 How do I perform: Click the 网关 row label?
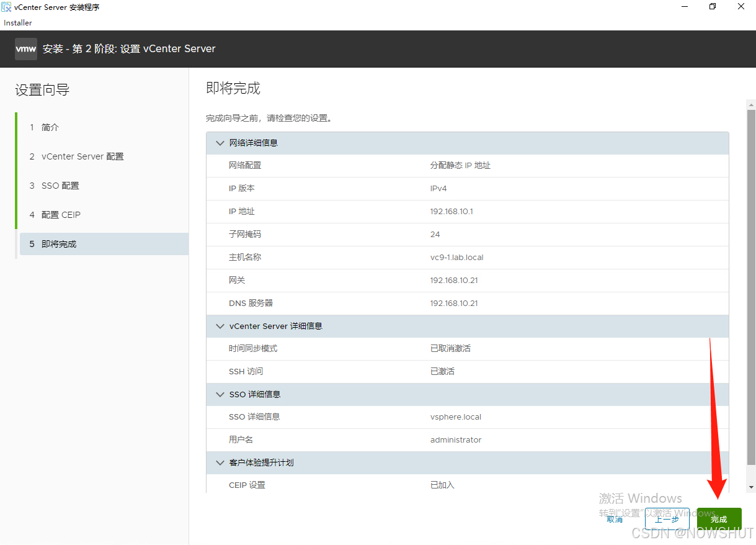click(x=237, y=281)
